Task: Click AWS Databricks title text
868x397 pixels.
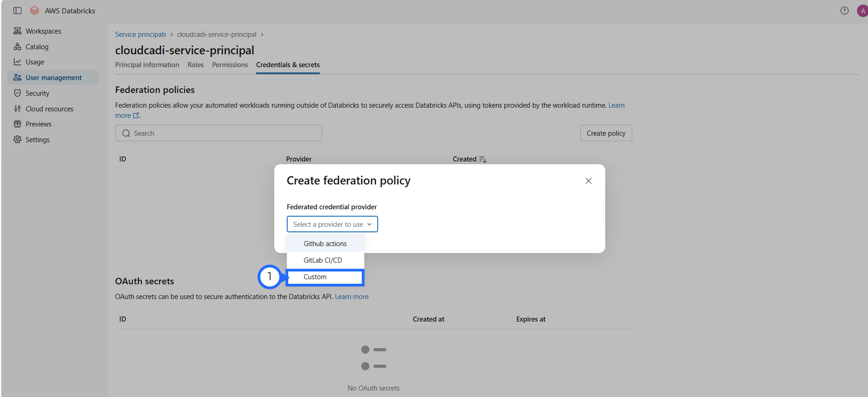Action: 70,11
